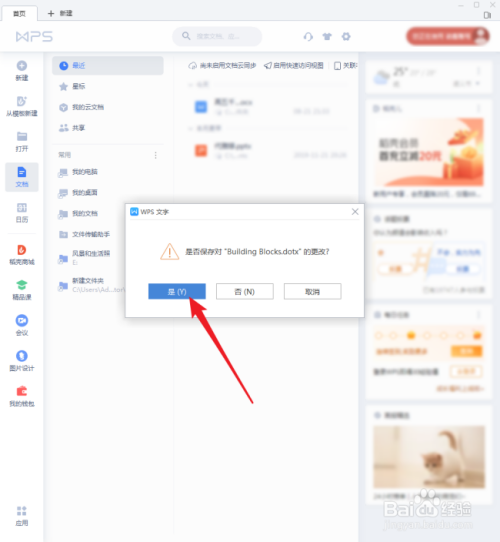This screenshot has height=542, width=500.
Task: Click the kitten picture thumbnail
Action: 429,457
